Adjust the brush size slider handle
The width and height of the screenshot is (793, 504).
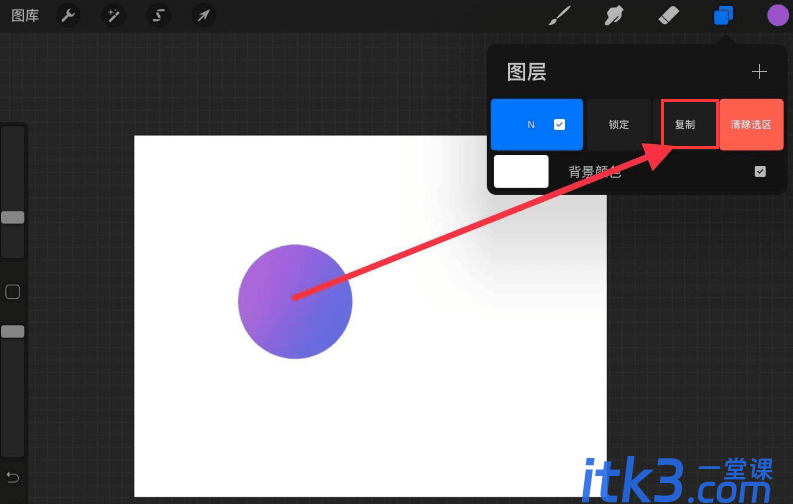tap(13, 217)
